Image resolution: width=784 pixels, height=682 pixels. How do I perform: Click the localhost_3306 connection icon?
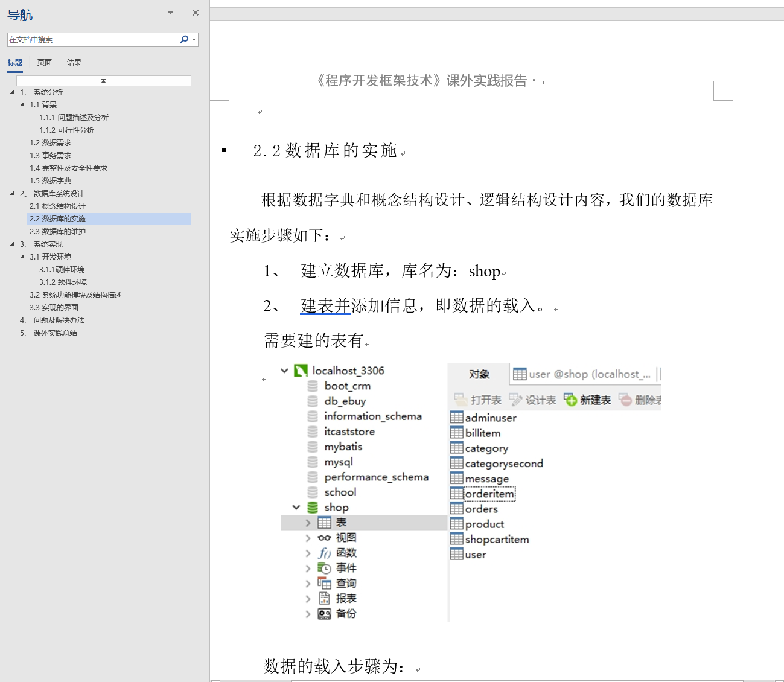pyautogui.click(x=300, y=370)
